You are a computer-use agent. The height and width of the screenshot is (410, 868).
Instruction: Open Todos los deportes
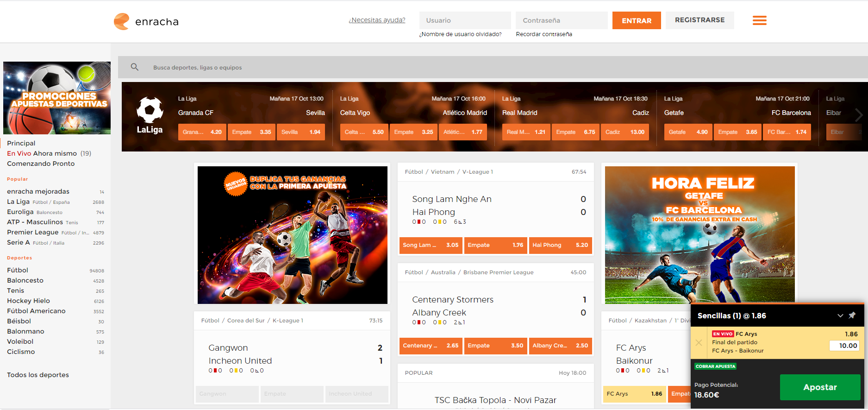[38, 375]
